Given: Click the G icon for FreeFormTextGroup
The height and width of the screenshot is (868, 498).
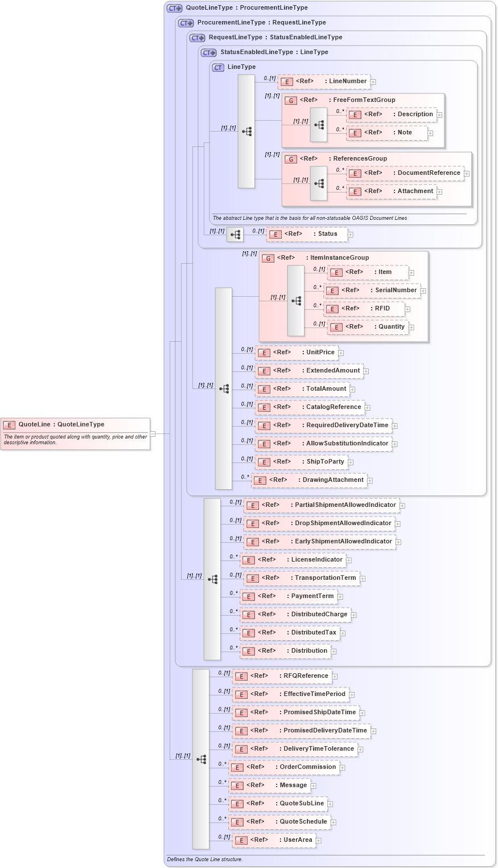Looking at the screenshot, I should coord(290,100).
